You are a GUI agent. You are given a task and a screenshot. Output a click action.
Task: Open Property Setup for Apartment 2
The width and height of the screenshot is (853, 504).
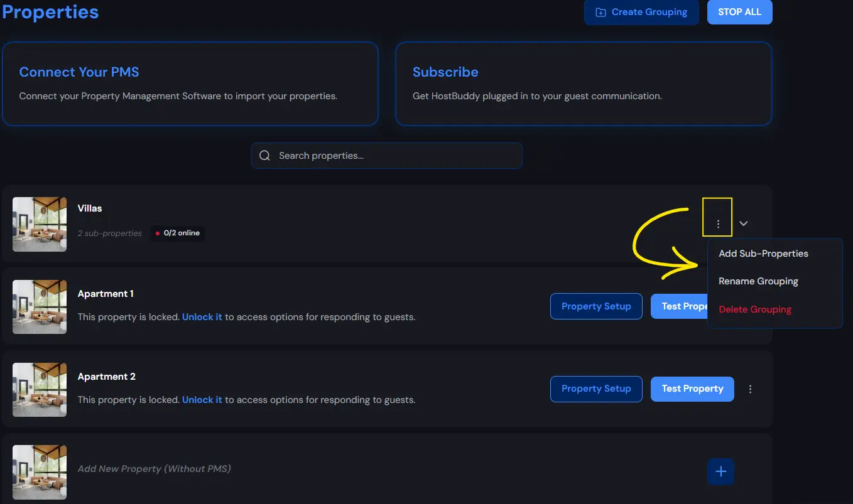595,389
